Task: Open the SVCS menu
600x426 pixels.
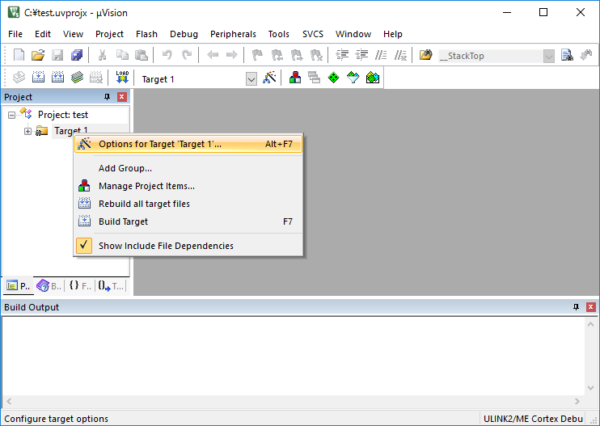Action: pyautogui.click(x=313, y=34)
